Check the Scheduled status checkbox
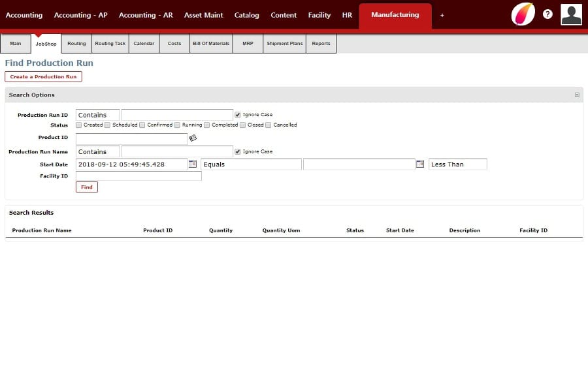The image size is (588, 387). click(x=108, y=125)
